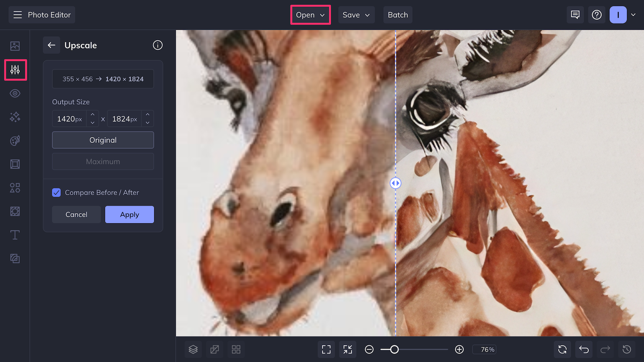644x362 pixels.
Task: Uncheck Compare Before / After
Action: point(56,193)
